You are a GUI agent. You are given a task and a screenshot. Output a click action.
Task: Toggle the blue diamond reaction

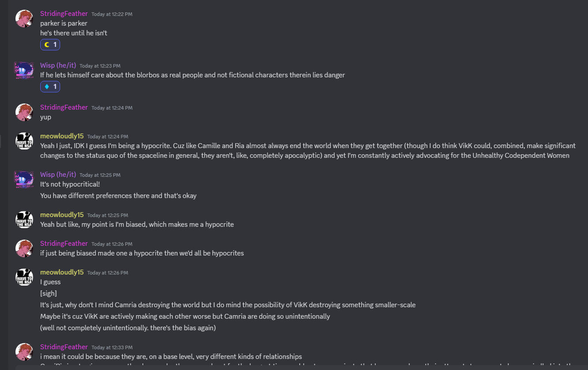50,87
